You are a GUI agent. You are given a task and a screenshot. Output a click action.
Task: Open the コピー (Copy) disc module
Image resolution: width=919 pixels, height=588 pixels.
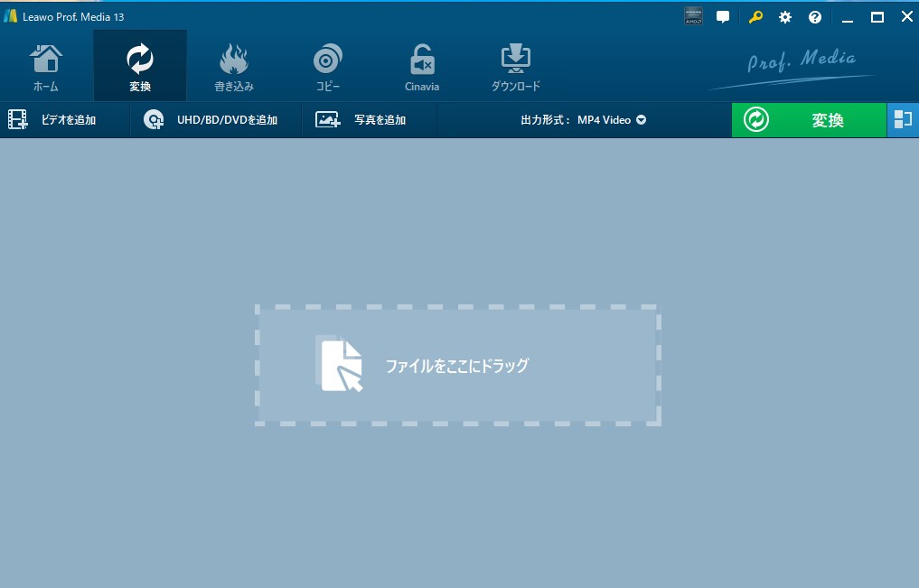328,68
